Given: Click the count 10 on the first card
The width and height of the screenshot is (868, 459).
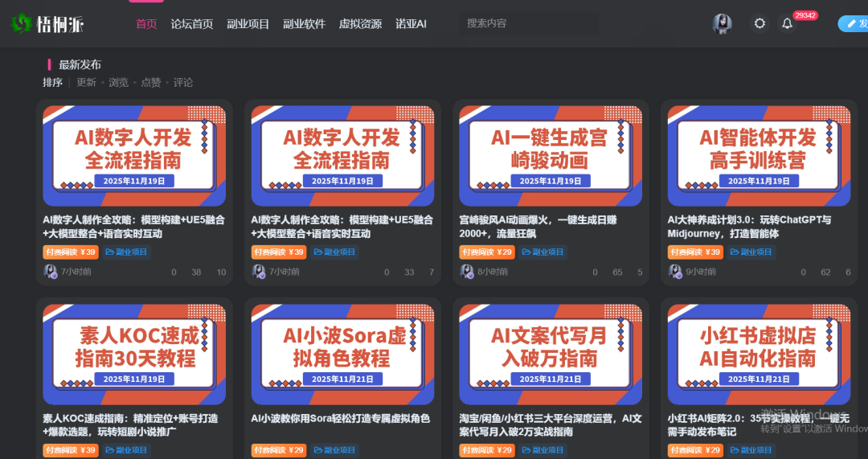Looking at the screenshot, I should point(222,273).
